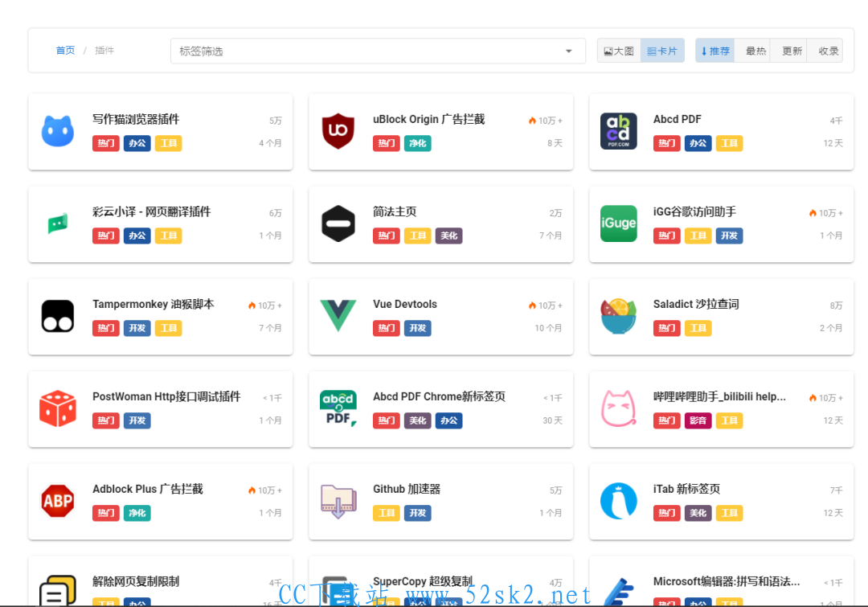Open Saladict 沙拉查词 title link
Viewport: 868px width, 607px height.
coord(696,304)
